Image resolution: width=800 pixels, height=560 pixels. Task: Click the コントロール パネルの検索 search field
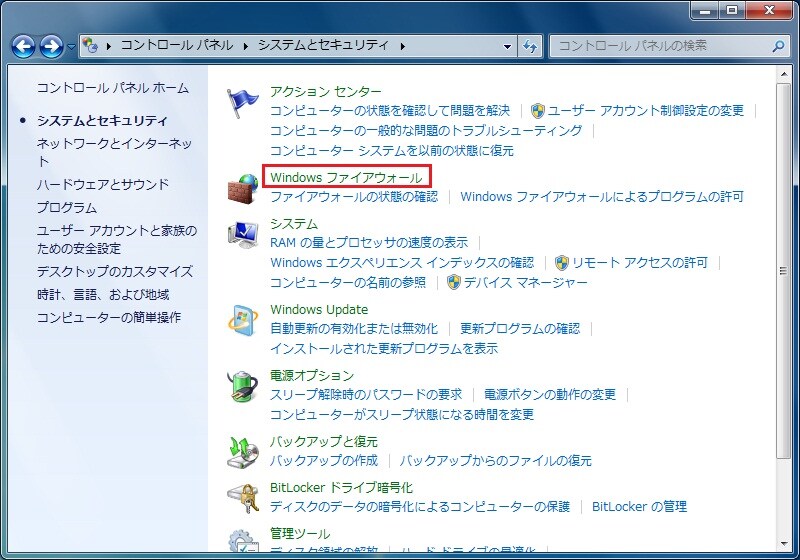[x=668, y=46]
